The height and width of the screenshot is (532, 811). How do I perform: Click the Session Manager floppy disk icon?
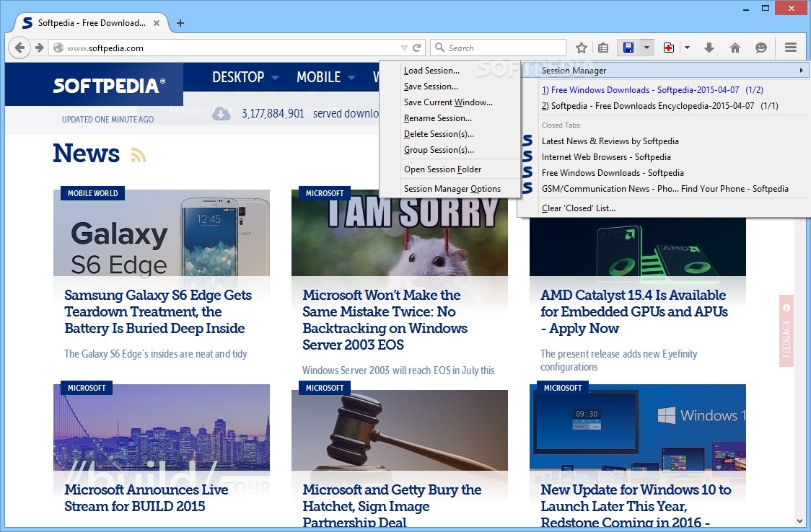point(628,48)
